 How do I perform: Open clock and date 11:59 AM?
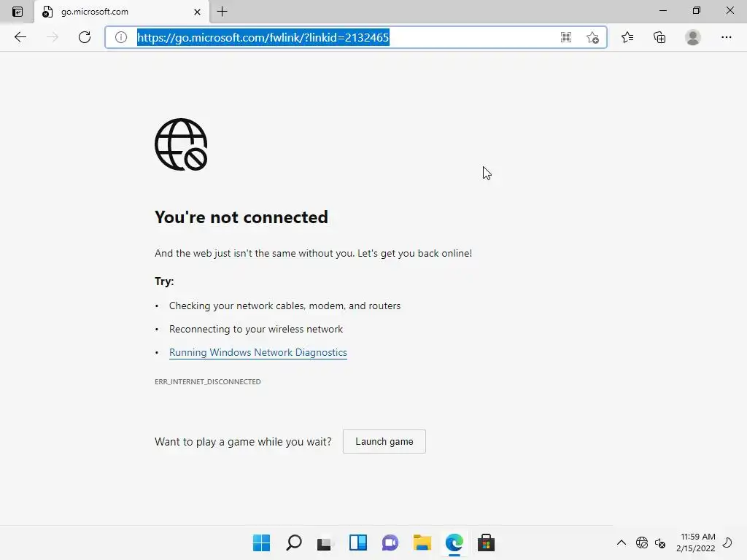(x=695, y=542)
